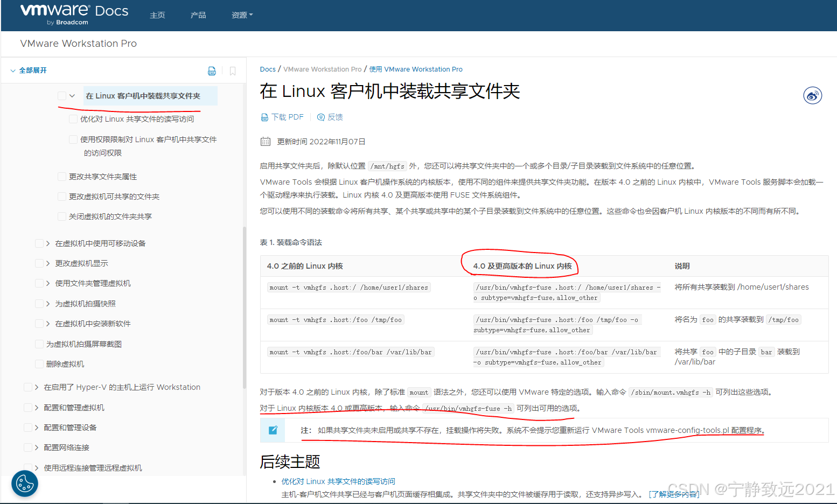Collapse the 在 Linux 客户机中装载共享文件夹 node
Image resolution: width=837 pixels, height=504 pixels.
72,96
